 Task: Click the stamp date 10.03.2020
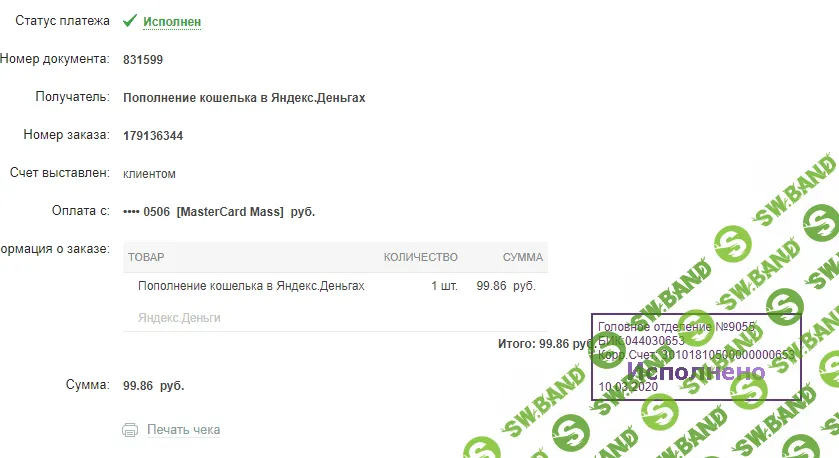[x=628, y=387]
